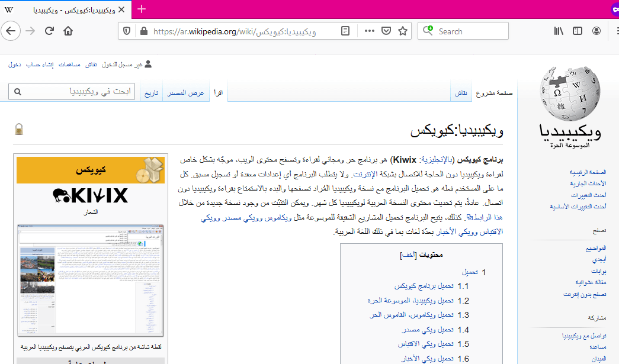
Task: Click the إنشاء حساب link
Action: (x=40, y=65)
